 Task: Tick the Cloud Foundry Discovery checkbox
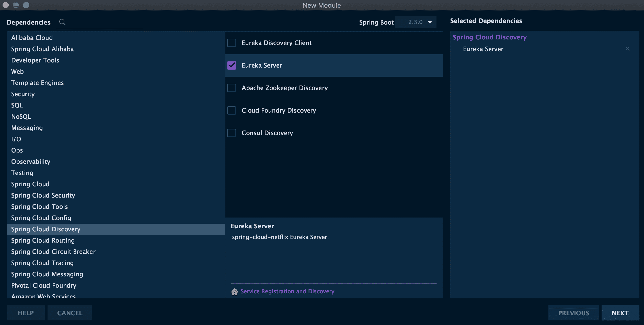[x=232, y=110]
